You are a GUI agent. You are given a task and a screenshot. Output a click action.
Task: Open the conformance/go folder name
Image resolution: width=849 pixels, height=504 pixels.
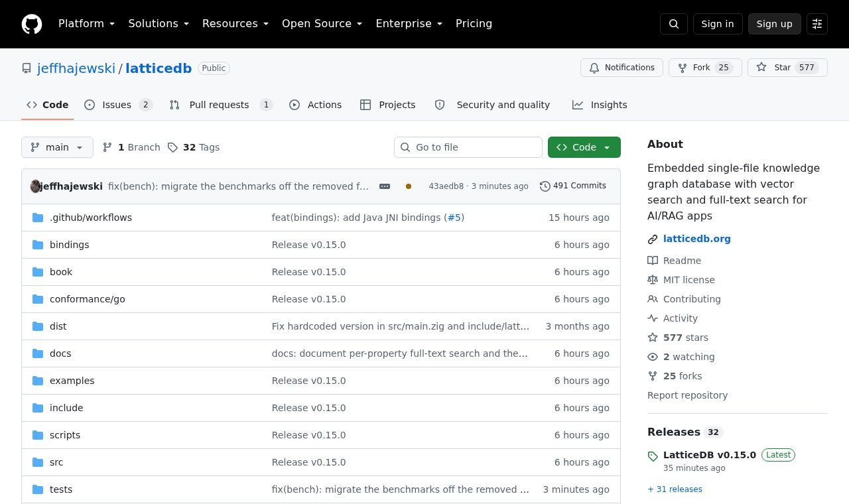tap(88, 299)
